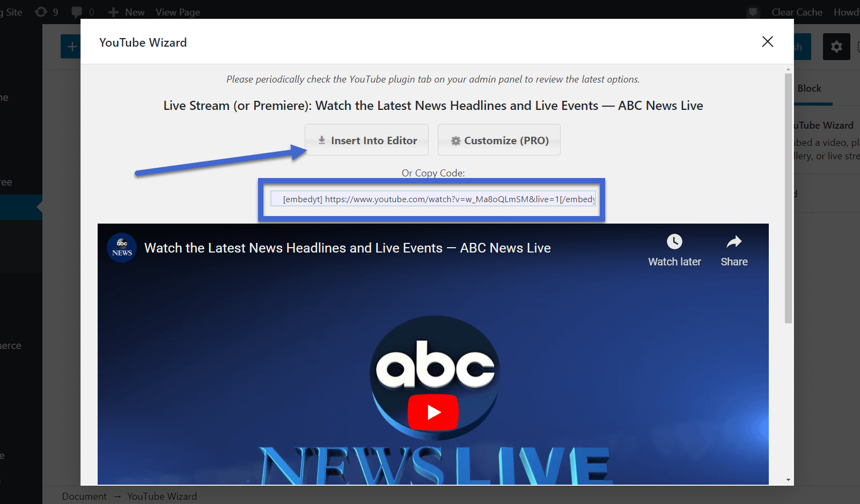Open the settings gear icon
The height and width of the screenshot is (504, 860).
coord(836,47)
